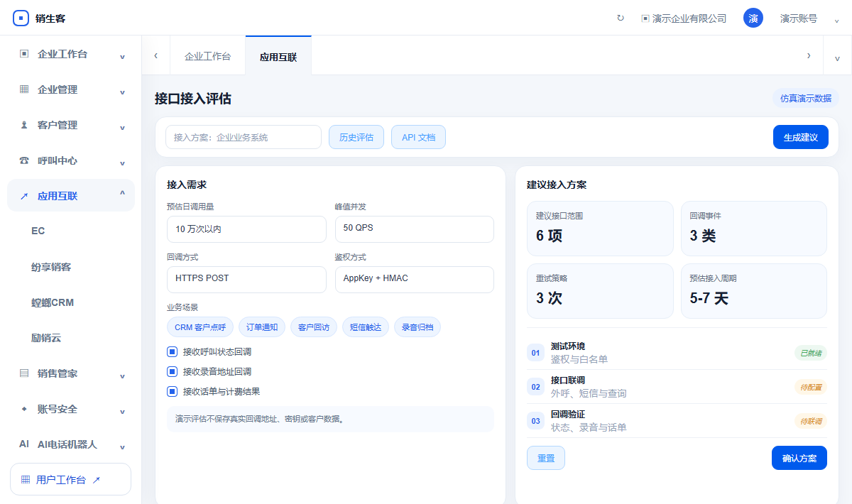
Task: Click the 生成建议 button
Action: click(801, 137)
